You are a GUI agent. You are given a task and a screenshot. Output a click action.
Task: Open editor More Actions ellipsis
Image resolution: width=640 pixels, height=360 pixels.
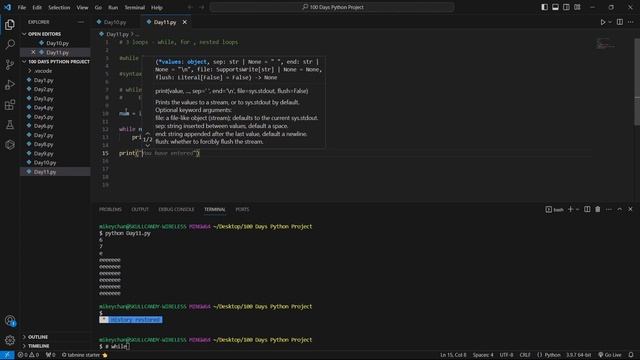(631, 22)
